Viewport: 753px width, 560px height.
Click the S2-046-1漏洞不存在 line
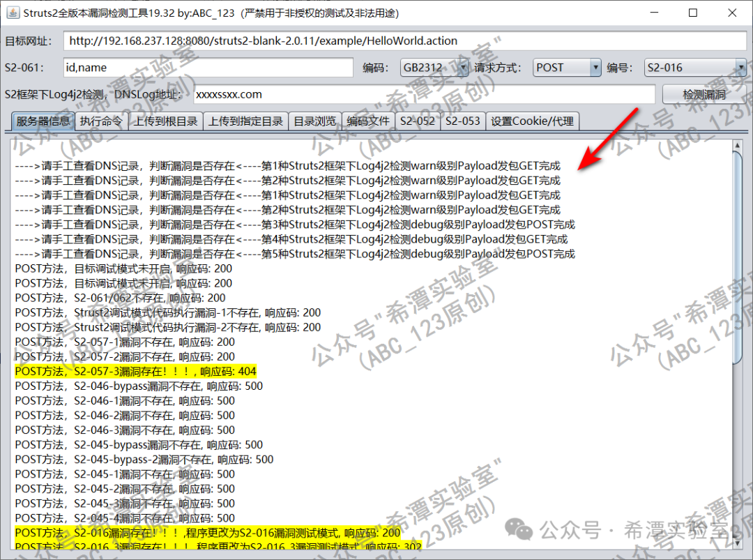point(125,401)
